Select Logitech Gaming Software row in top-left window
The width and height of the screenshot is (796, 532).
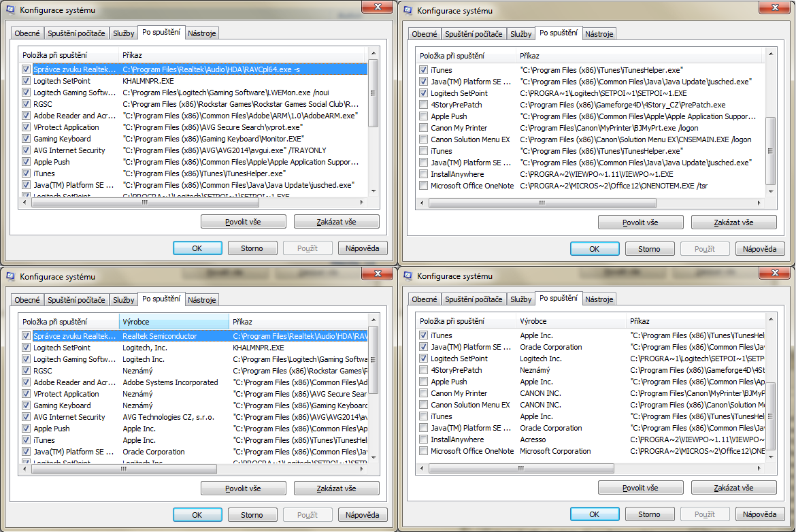tap(193, 93)
